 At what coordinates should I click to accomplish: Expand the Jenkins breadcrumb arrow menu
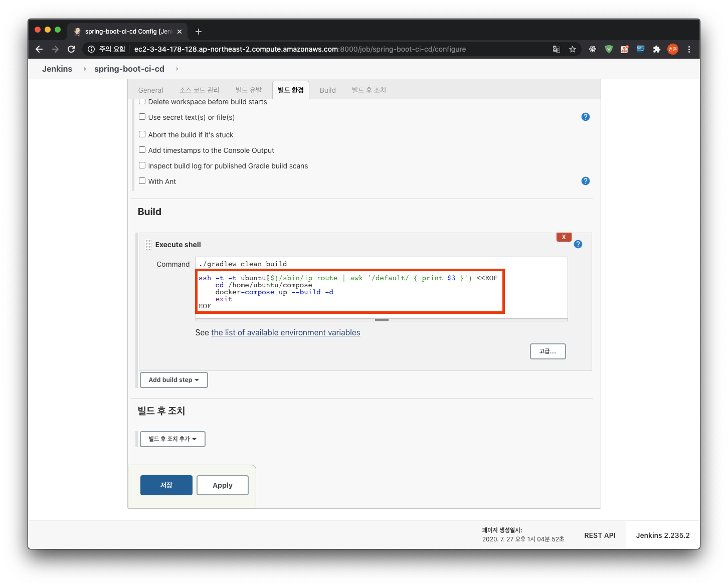85,69
